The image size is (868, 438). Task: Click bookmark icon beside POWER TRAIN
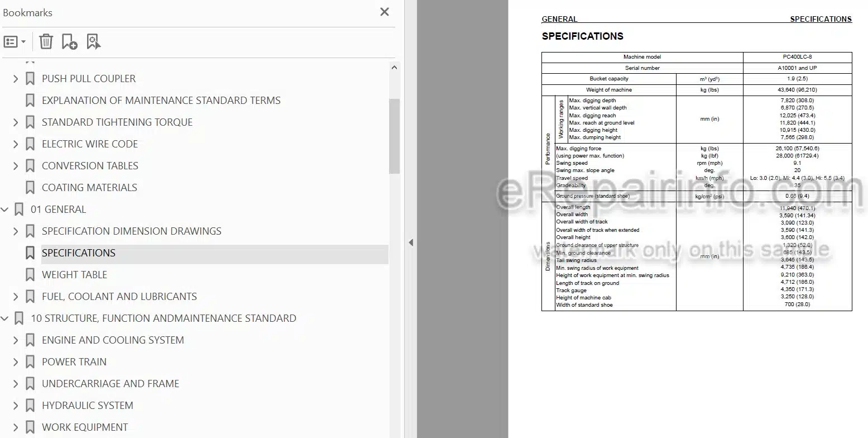click(x=30, y=362)
